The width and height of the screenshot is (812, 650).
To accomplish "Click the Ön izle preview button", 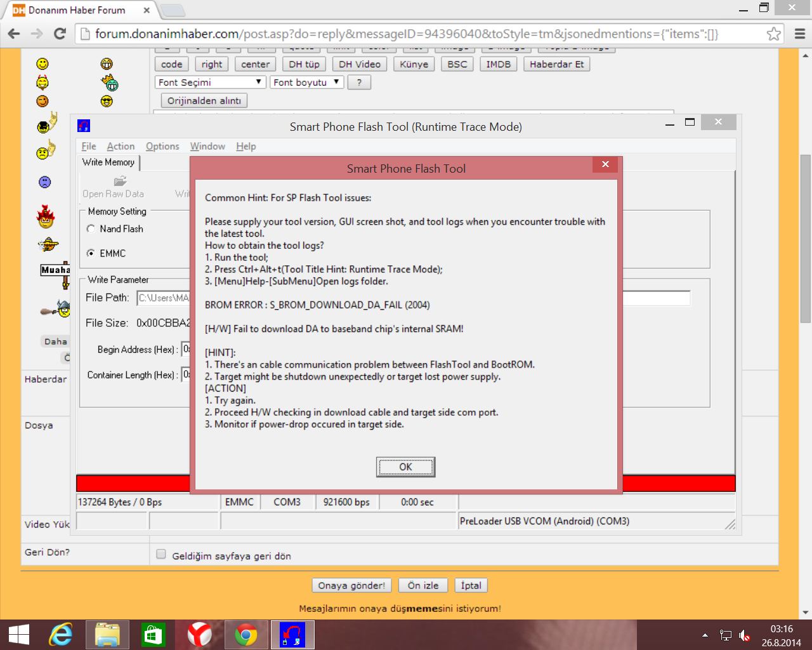I will click(423, 585).
